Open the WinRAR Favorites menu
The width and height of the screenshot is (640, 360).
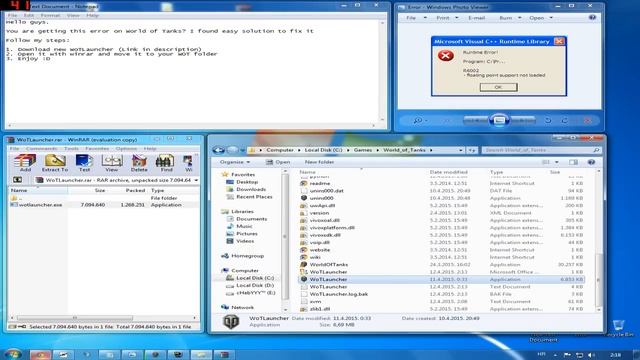[97, 149]
